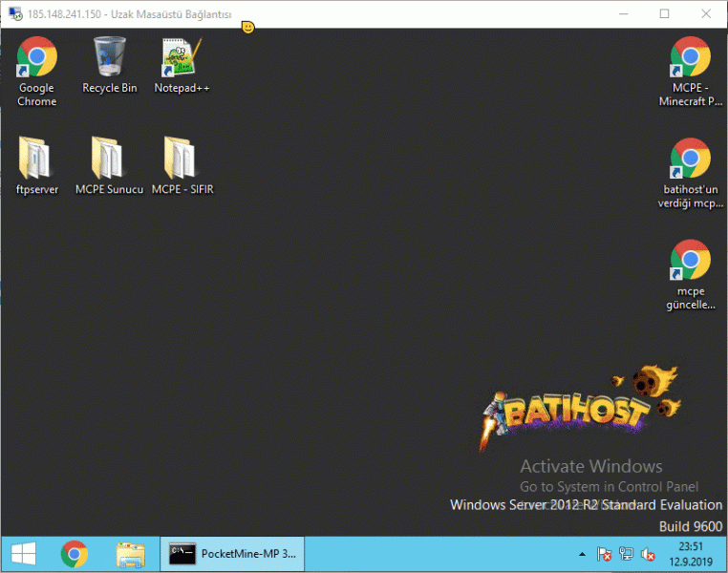Launch Chrome from the taskbar
This screenshot has width=728, height=573.
point(75,554)
